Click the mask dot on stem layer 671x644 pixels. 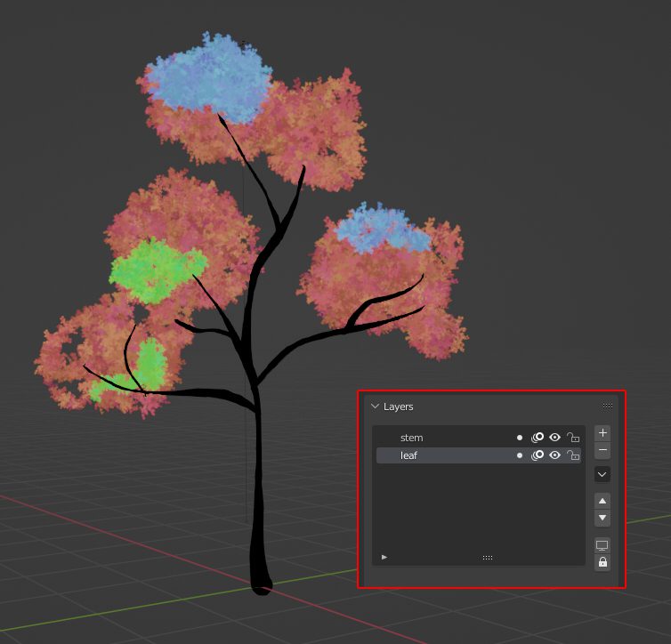[520, 438]
